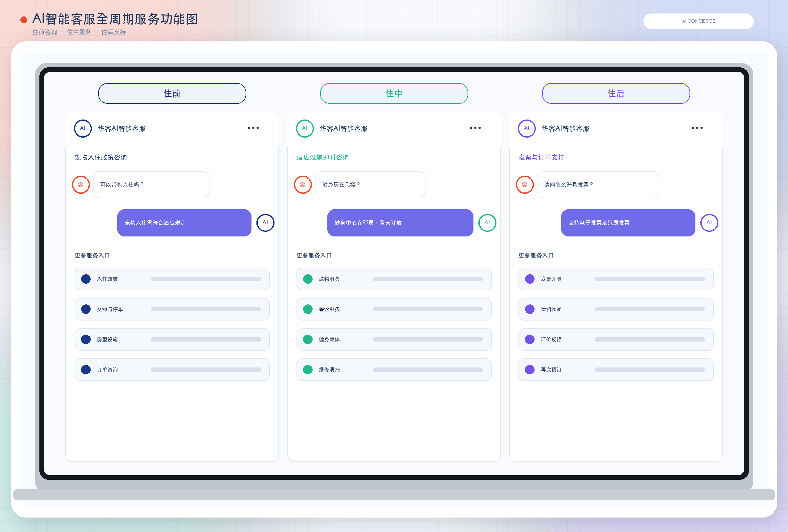Click the AI reply 宠物入住需符合酒店规定
The width and height of the screenshot is (788, 532).
coord(184,223)
